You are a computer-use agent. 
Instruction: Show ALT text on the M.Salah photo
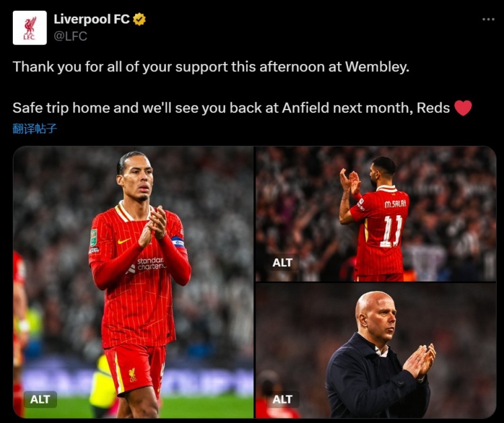point(282,262)
